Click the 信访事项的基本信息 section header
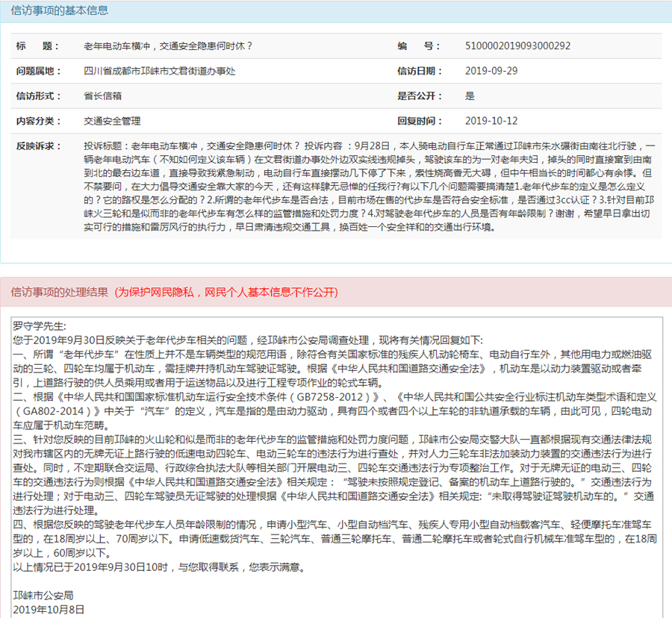Screen dimensions: 672x618 [x=58, y=10]
